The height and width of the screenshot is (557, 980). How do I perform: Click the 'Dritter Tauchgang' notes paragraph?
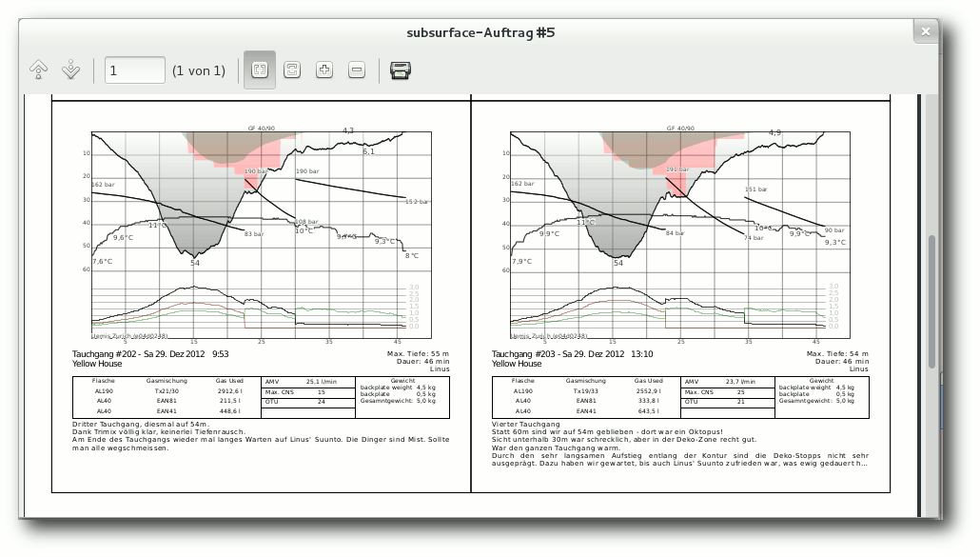click(x=261, y=436)
